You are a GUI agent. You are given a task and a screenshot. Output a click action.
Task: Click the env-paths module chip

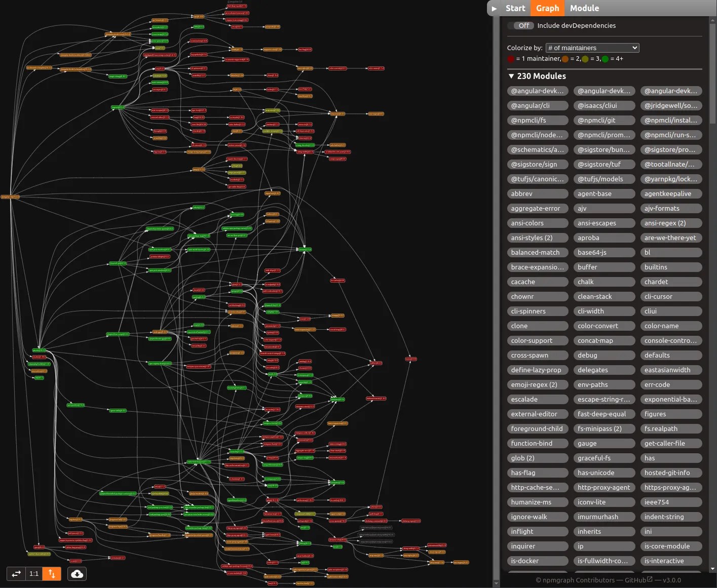[605, 384]
